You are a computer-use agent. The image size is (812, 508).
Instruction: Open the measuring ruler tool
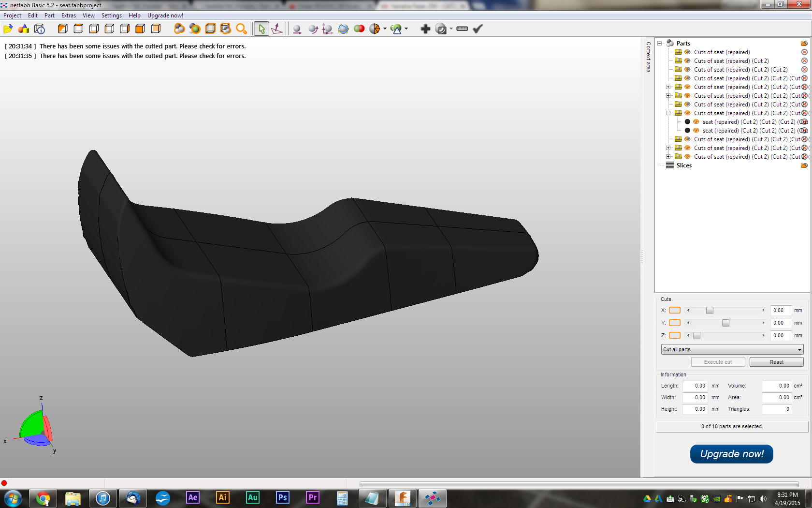pos(462,29)
